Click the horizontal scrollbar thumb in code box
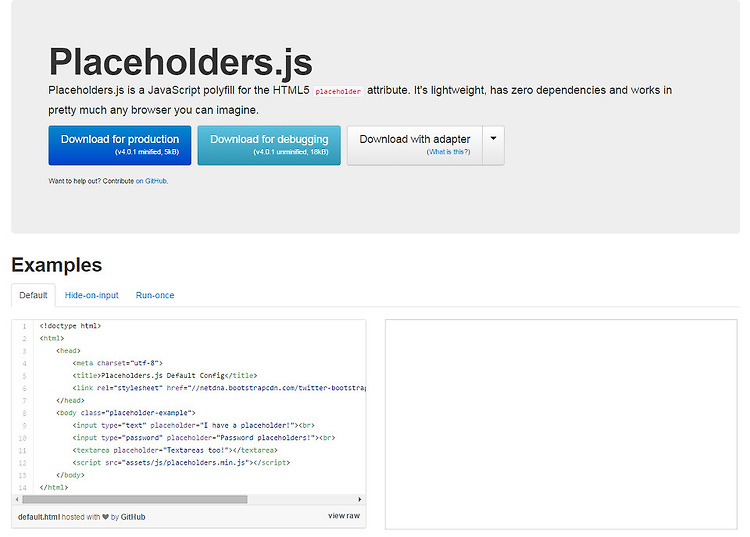Viewport: 750px width, 537px height. [135, 499]
